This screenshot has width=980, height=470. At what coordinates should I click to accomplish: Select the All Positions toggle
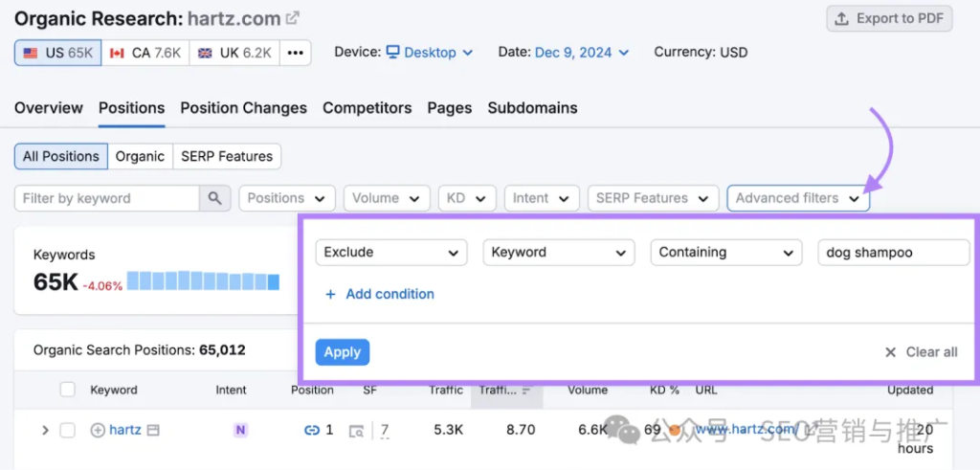click(x=61, y=156)
